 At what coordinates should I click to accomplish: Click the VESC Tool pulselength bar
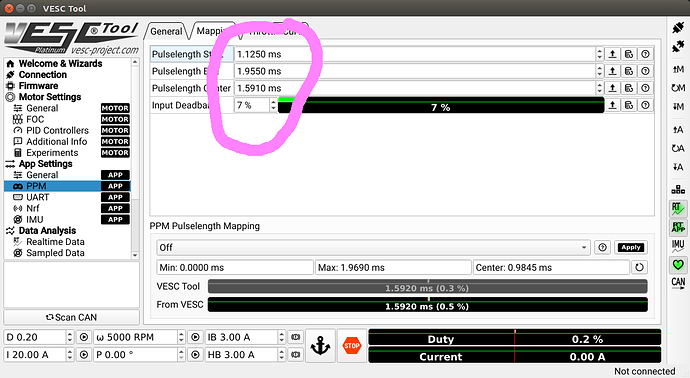tap(427, 287)
